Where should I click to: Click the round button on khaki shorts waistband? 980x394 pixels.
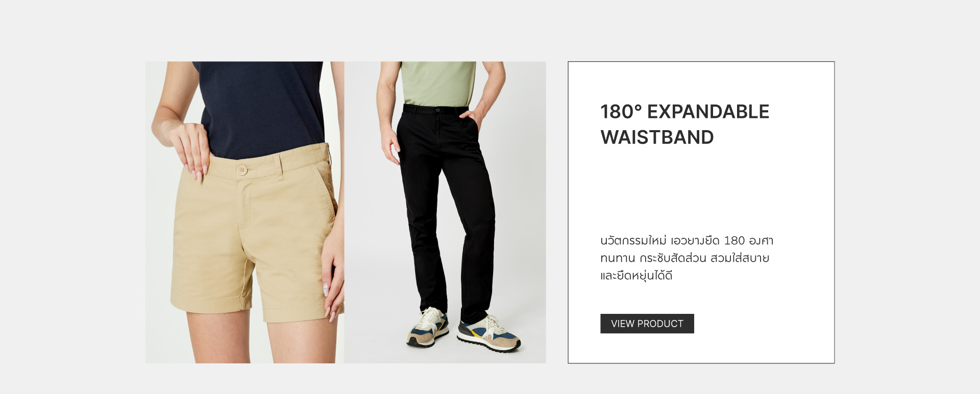[x=242, y=169]
